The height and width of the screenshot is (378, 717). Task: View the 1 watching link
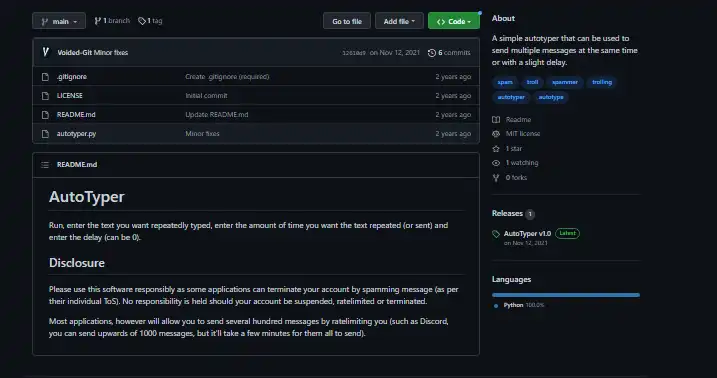(x=522, y=163)
